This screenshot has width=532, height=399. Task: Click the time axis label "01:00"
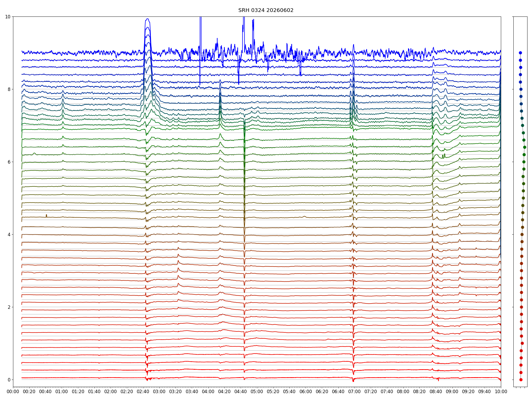(x=62, y=392)
